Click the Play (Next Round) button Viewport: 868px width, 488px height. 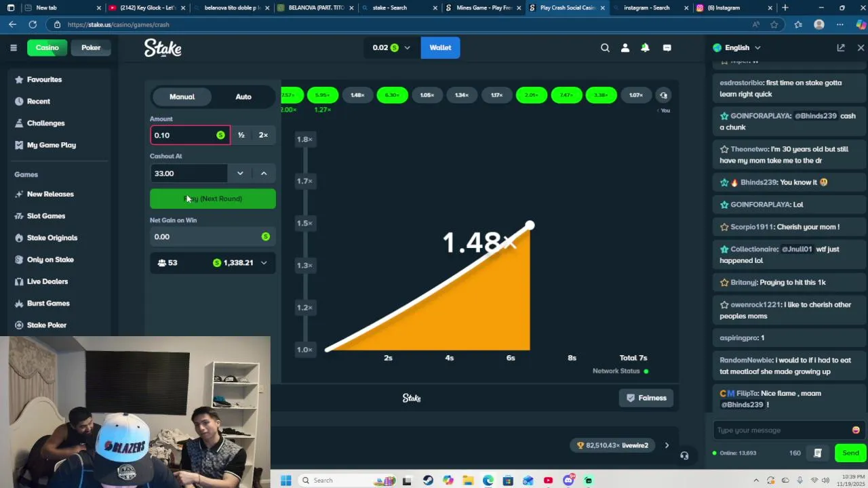213,199
